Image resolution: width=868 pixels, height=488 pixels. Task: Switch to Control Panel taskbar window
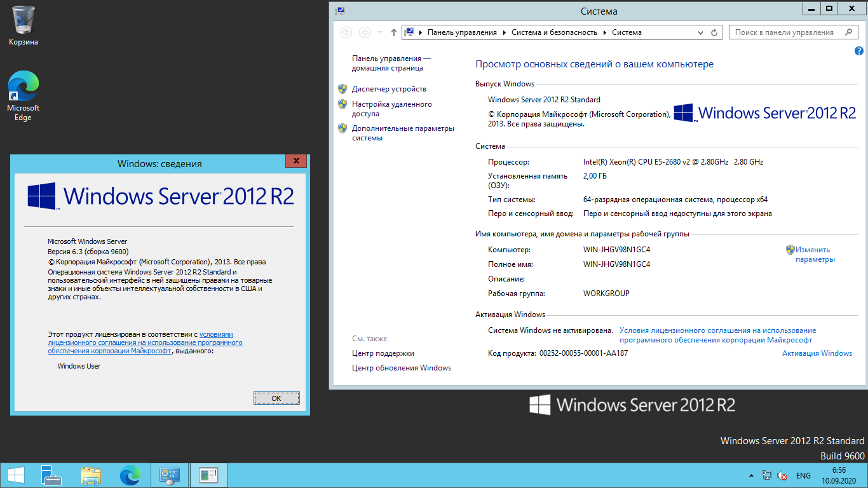pos(170,475)
